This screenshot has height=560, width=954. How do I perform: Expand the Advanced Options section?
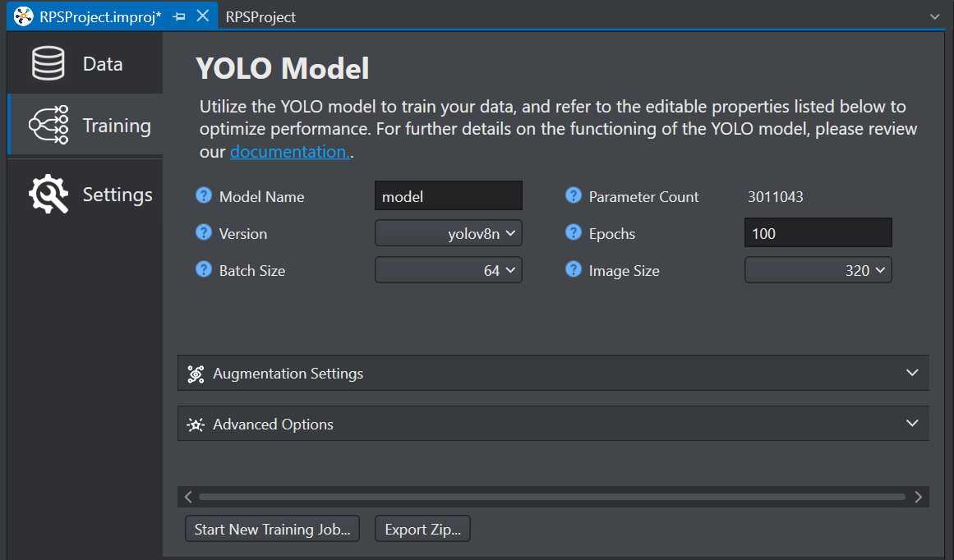click(553, 424)
